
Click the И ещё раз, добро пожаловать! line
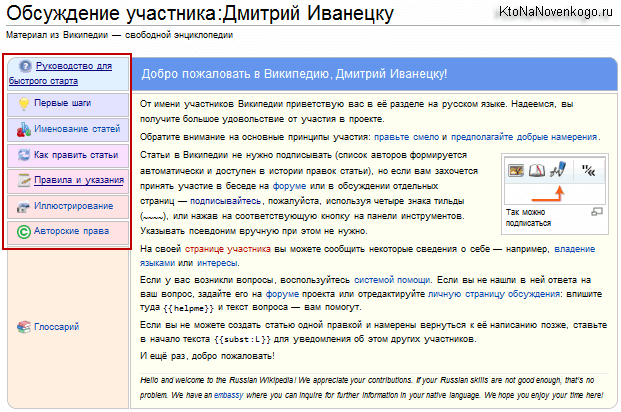(x=207, y=356)
